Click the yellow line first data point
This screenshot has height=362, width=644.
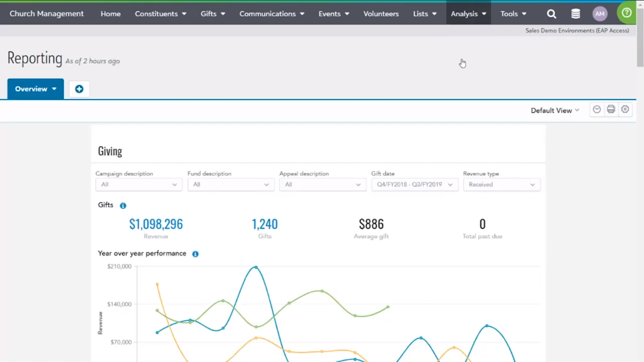[157, 284]
